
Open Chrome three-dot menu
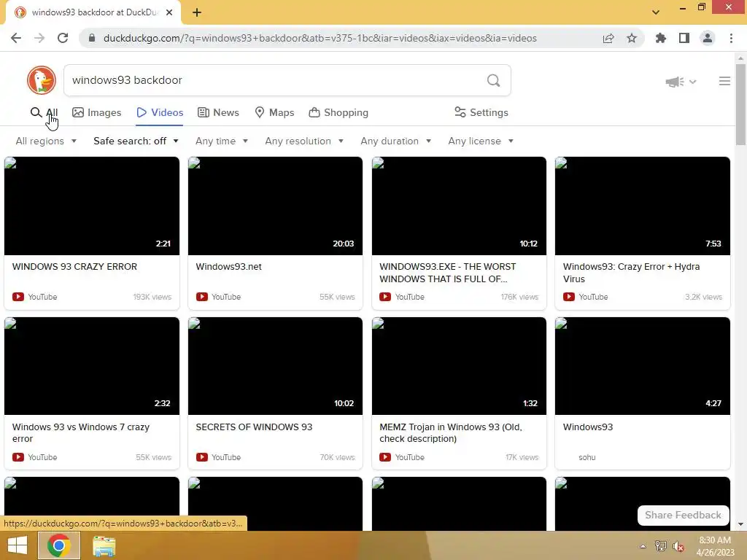[731, 38]
